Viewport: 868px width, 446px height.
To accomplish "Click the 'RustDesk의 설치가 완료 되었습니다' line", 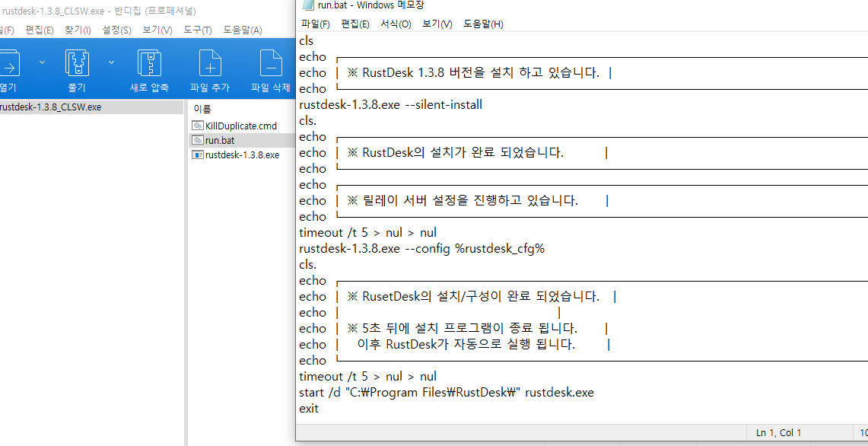I will (x=456, y=152).
